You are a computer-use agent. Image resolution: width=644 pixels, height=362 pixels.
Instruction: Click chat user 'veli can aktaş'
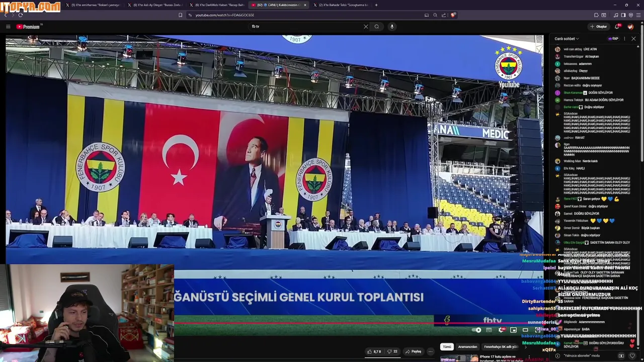click(x=573, y=49)
